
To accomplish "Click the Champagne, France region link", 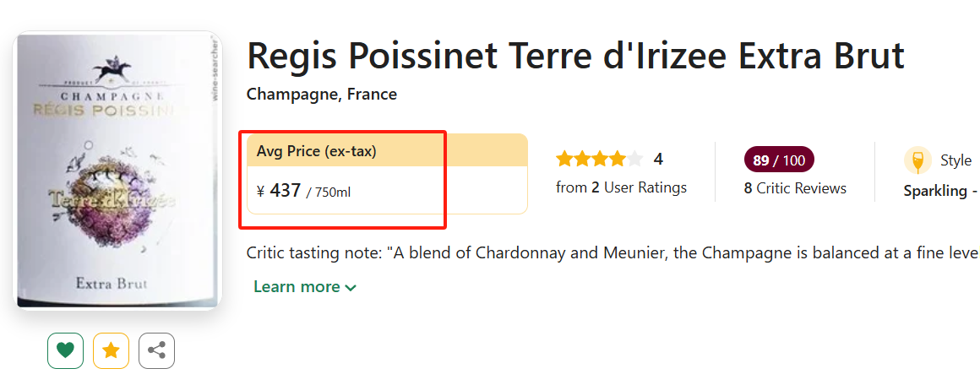I will [x=321, y=94].
